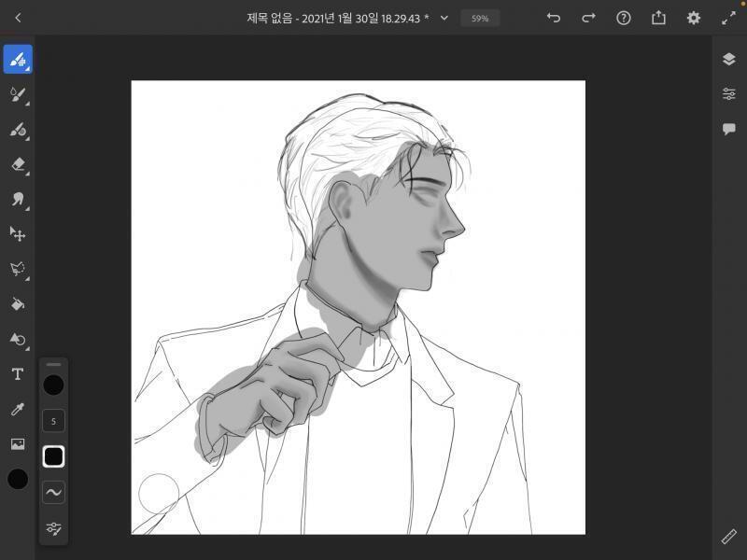The width and height of the screenshot is (747, 560).
Task: Click the tool options panel drag handle
Action: [53, 364]
